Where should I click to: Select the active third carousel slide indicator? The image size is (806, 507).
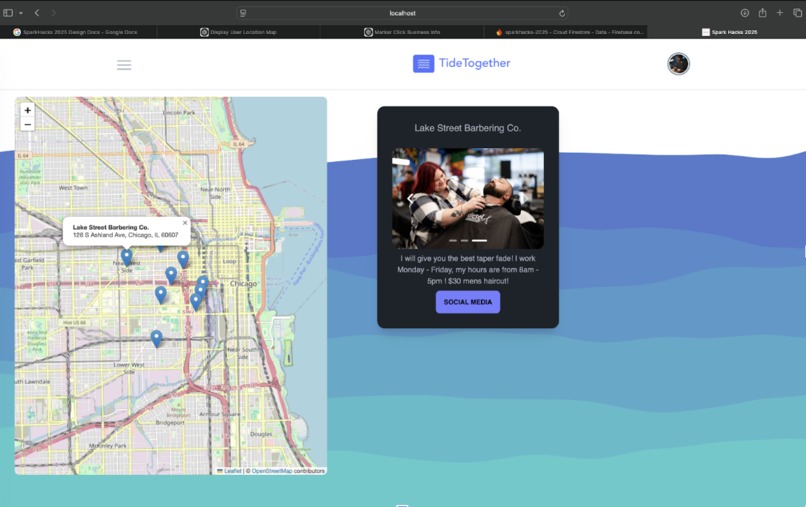click(x=479, y=240)
